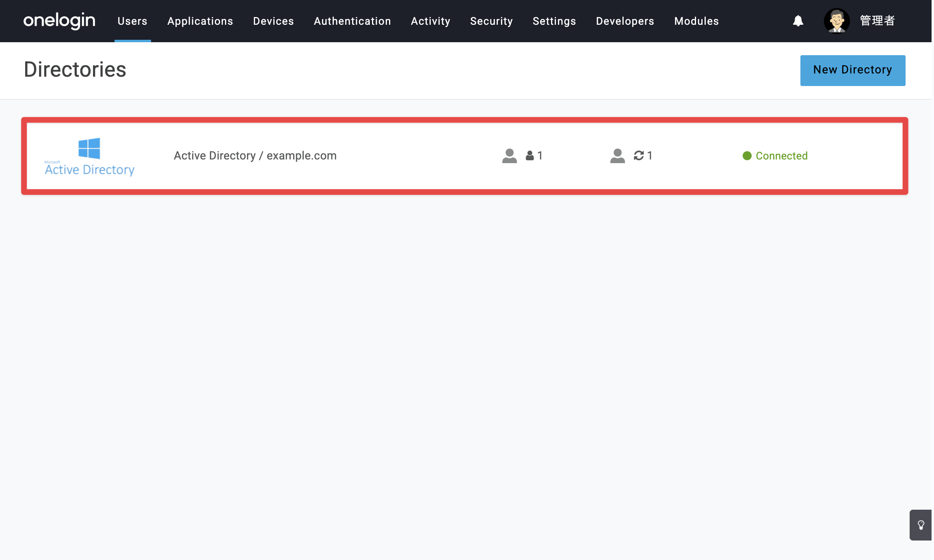The image size is (934, 560).
Task: Open the Settings menu
Action: 554,21
